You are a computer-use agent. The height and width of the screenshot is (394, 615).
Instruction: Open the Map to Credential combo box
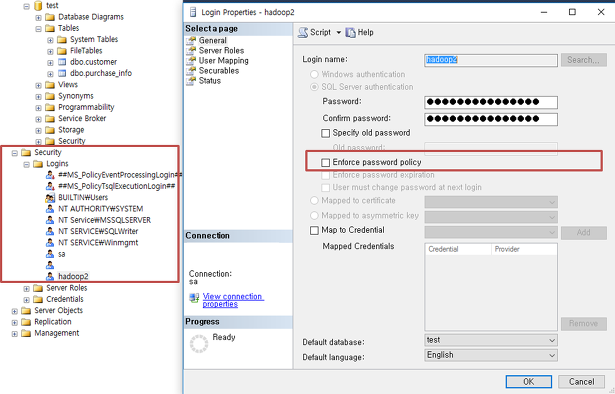point(491,232)
